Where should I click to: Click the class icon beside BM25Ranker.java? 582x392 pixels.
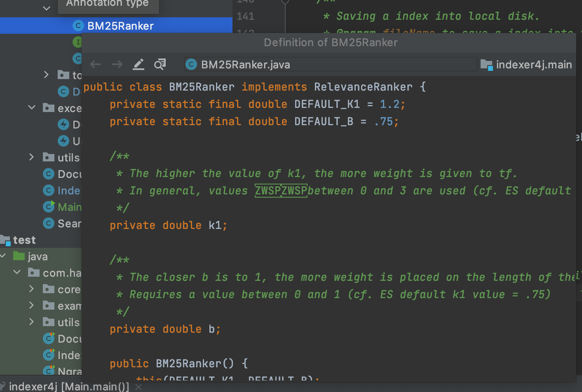pyautogui.click(x=191, y=64)
